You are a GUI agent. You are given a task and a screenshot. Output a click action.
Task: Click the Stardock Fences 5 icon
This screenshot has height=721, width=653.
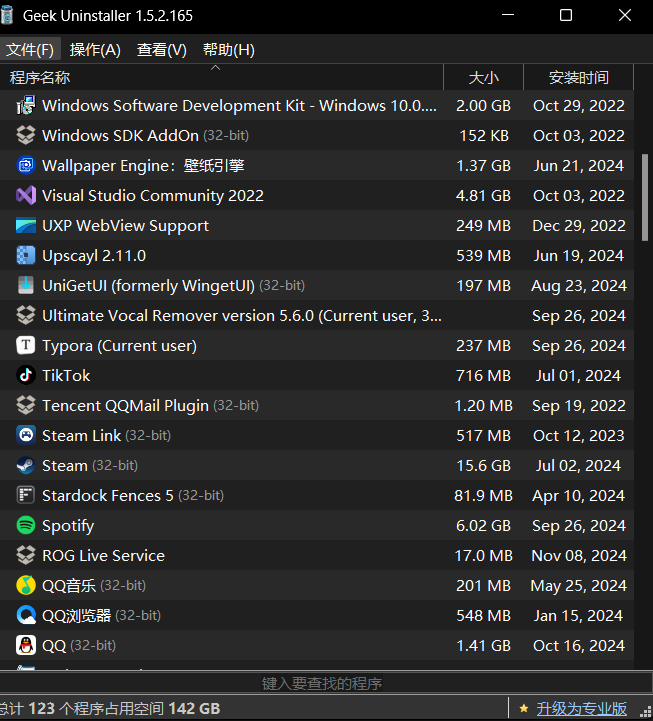[x=26, y=495]
